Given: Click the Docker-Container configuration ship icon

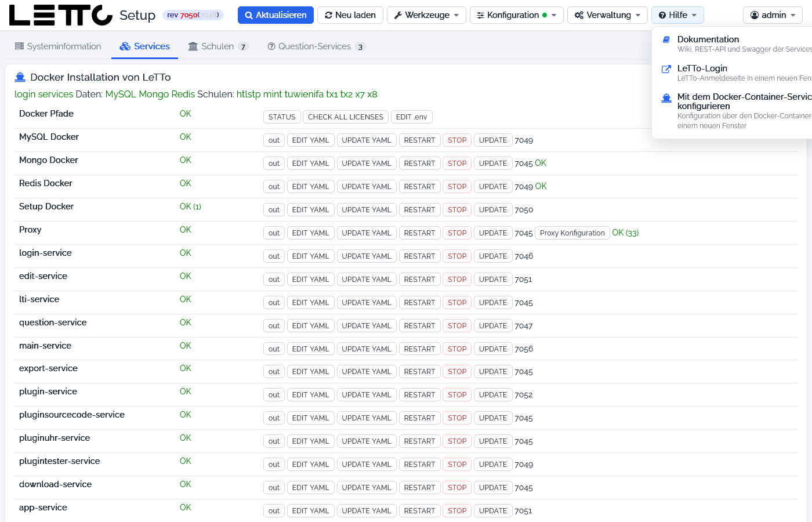Looking at the screenshot, I should (x=666, y=98).
